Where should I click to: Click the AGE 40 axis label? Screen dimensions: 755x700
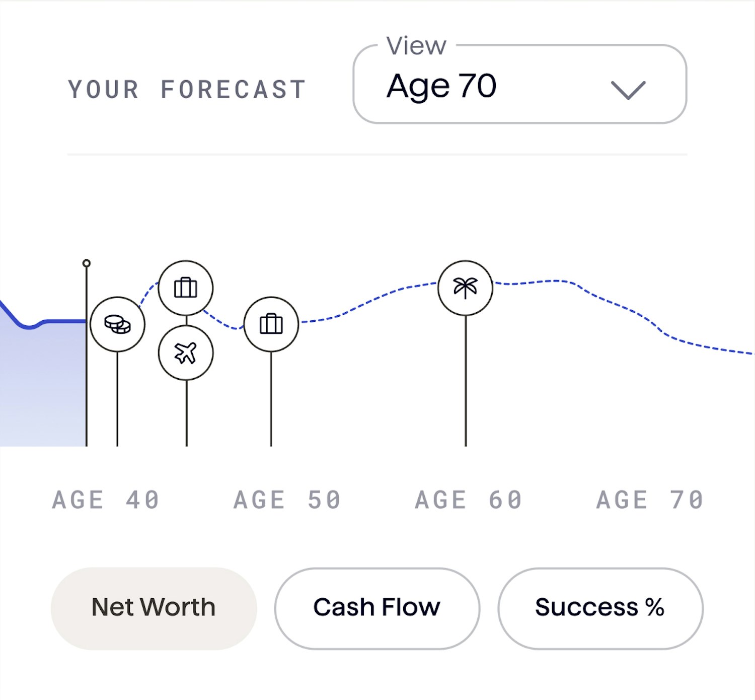106,500
